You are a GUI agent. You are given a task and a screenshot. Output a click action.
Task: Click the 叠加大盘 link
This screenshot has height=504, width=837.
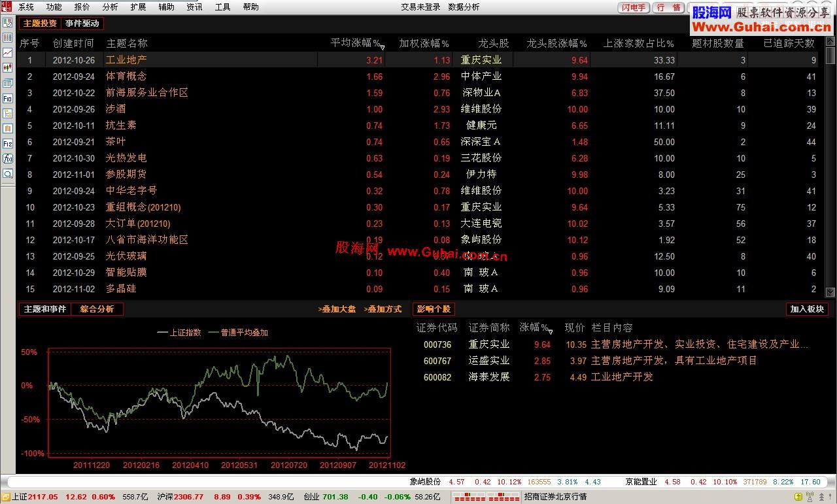(337, 309)
